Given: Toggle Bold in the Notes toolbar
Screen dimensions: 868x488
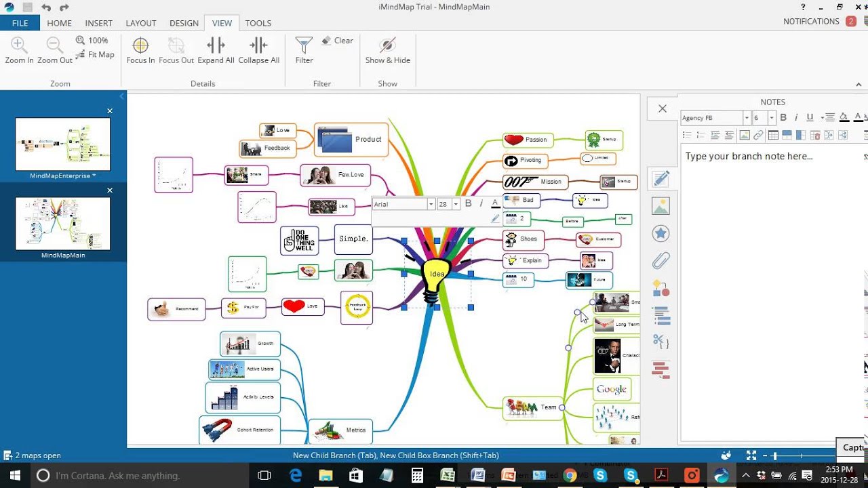Looking at the screenshot, I should point(783,118).
